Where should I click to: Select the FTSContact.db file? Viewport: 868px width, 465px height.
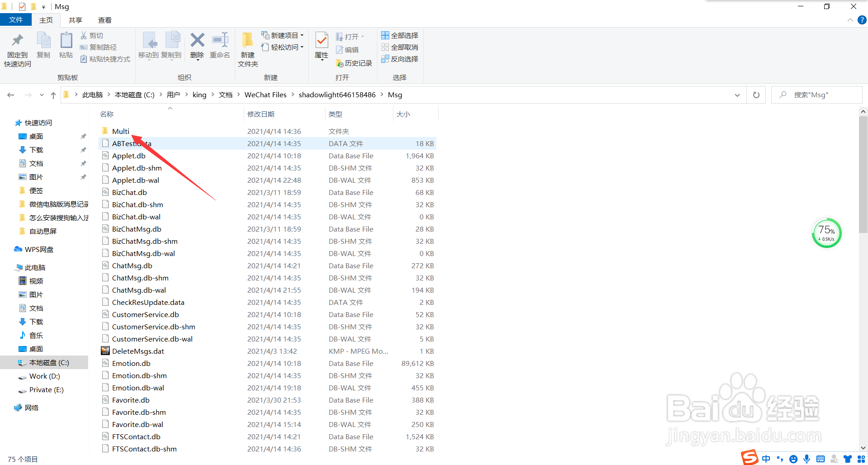click(x=136, y=437)
